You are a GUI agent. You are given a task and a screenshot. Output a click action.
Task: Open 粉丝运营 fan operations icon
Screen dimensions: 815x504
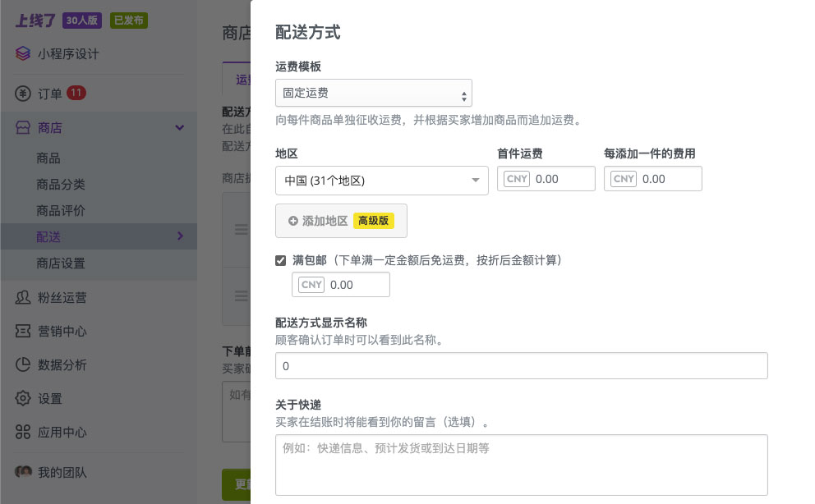tap(22, 297)
